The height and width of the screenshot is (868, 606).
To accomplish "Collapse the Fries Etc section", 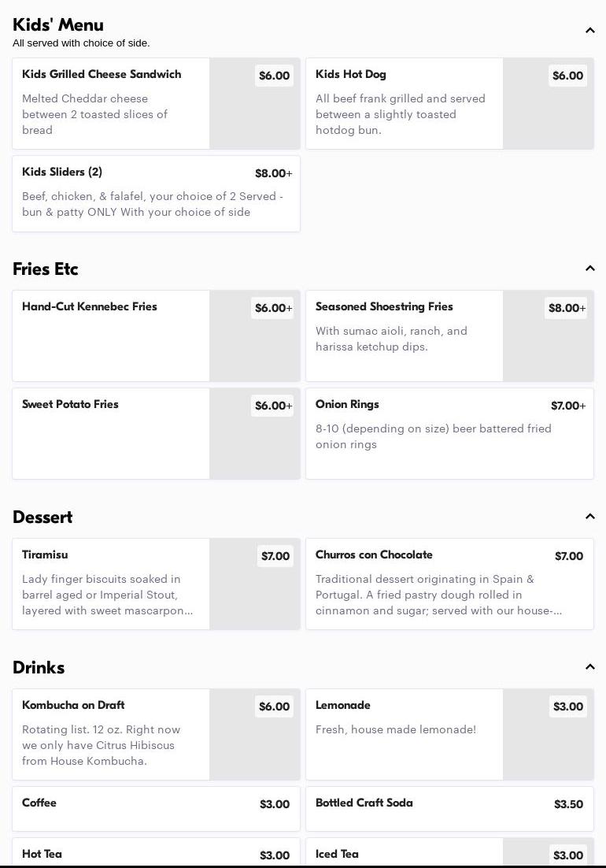I will click(589, 269).
